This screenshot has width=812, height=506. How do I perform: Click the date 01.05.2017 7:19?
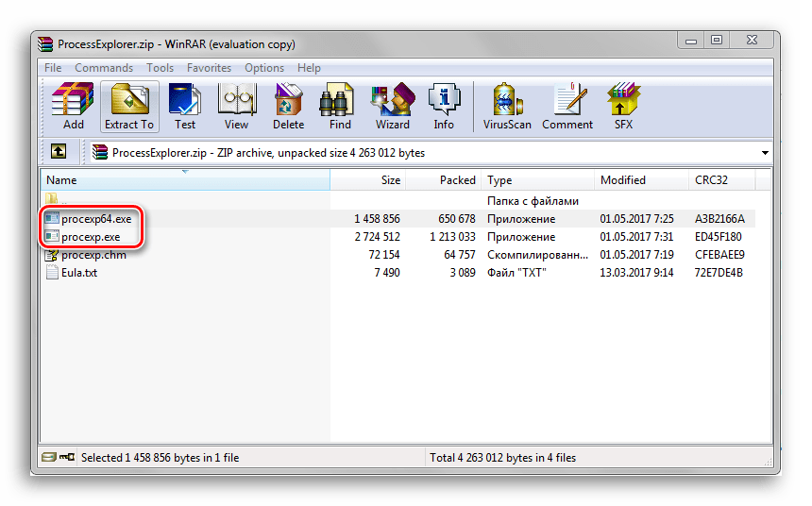point(636,255)
